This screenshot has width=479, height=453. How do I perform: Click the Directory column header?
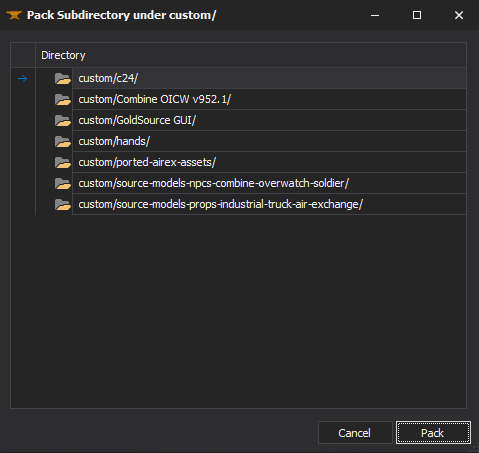click(x=251, y=55)
